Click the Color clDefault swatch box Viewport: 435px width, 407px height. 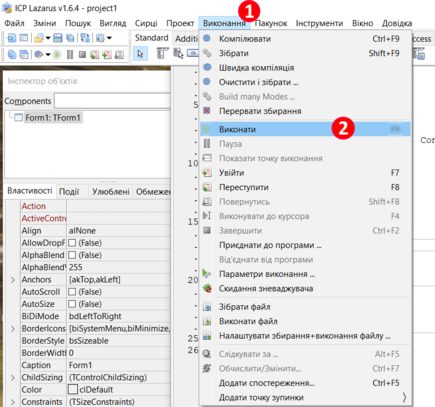click(73, 389)
